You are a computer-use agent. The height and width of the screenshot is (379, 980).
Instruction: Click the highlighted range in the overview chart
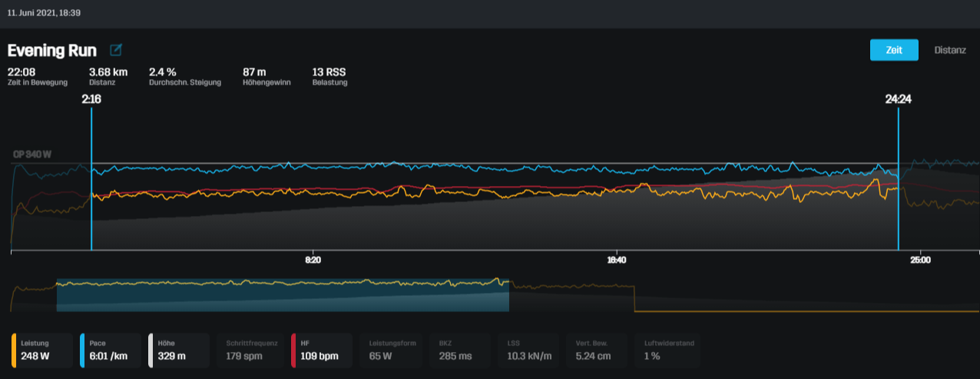click(283, 295)
